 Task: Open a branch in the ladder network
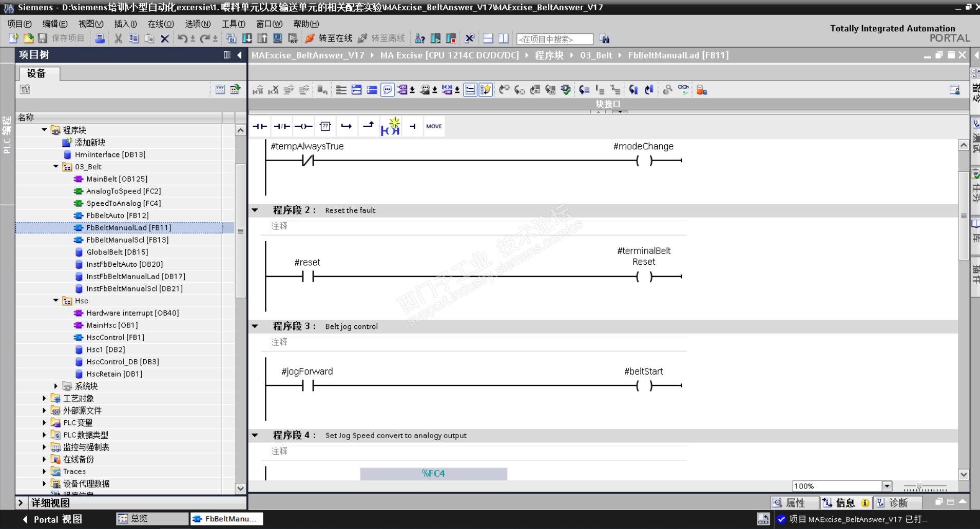pos(347,126)
